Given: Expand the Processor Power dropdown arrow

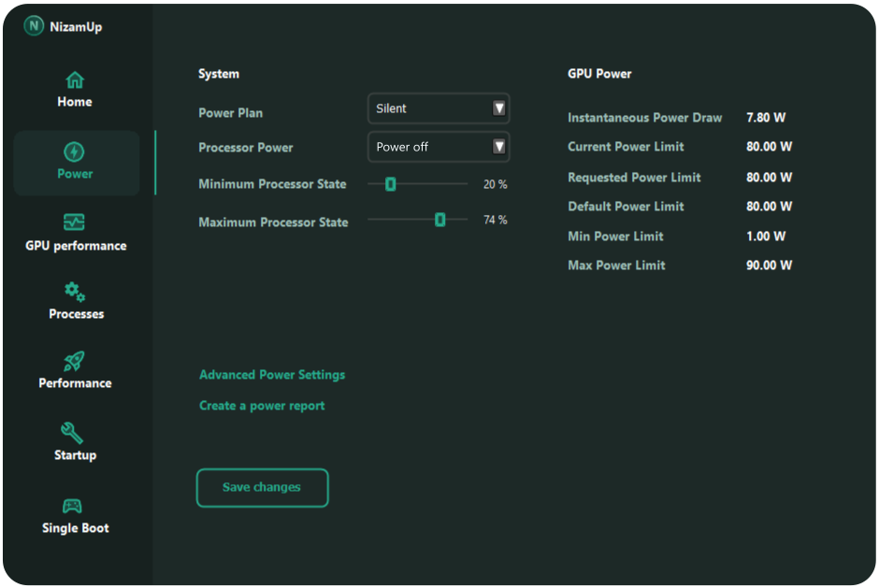Looking at the screenshot, I should coord(498,147).
